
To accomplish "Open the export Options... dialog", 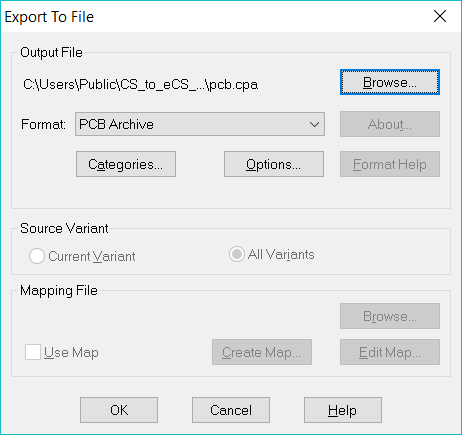I will [274, 164].
